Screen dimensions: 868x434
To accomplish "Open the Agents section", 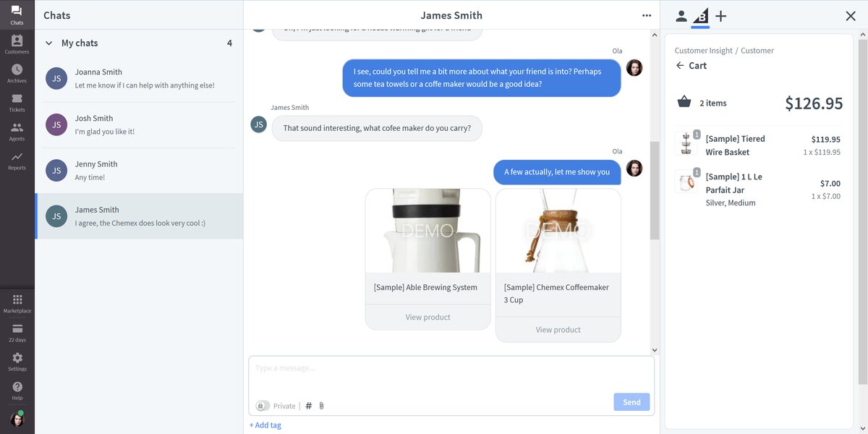I will coord(17,131).
